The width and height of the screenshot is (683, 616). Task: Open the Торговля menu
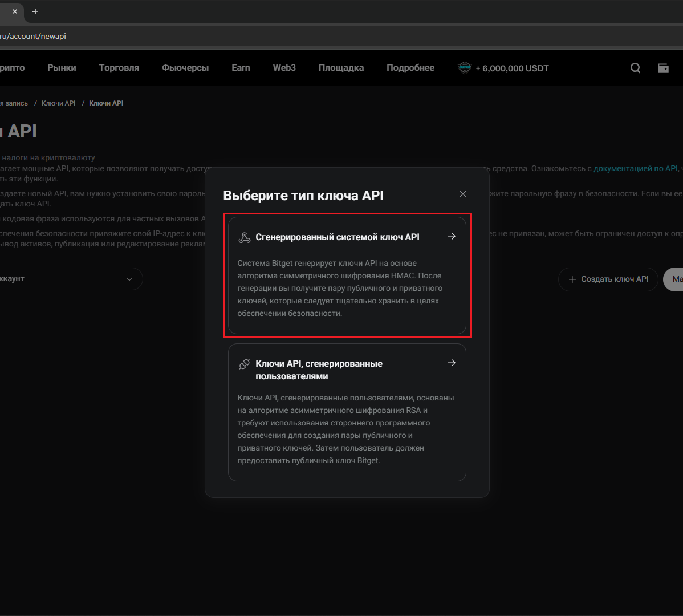(119, 67)
